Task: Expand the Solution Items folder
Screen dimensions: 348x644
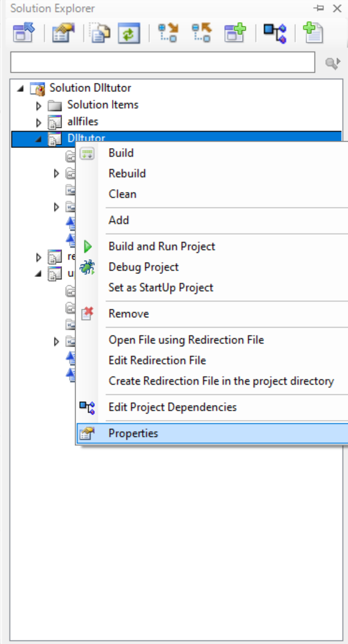Action: [39, 106]
